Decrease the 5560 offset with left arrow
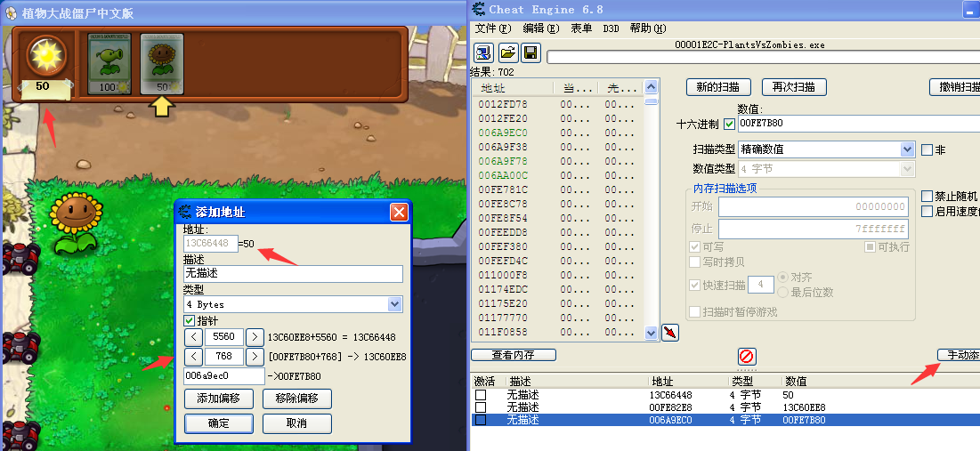980x451 pixels. pyautogui.click(x=194, y=337)
